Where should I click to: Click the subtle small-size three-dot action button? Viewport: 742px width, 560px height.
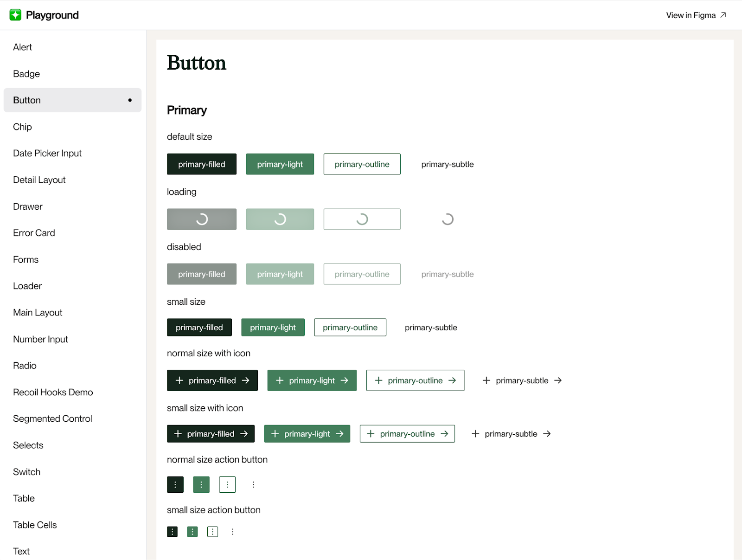[x=233, y=532]
